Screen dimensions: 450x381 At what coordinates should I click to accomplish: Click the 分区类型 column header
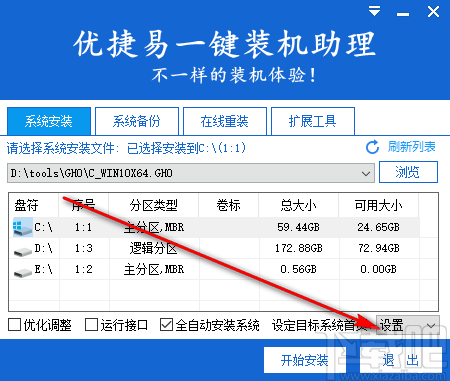coord(153,205)
